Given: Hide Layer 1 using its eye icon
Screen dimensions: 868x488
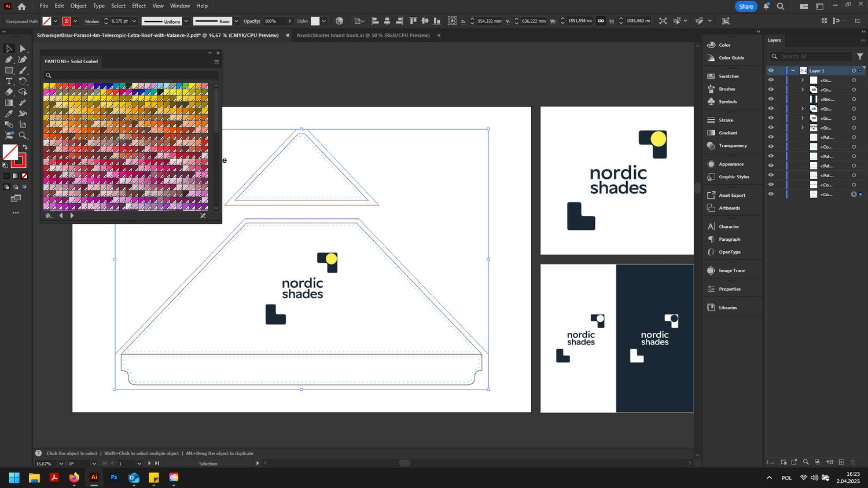Looking at the screenshot, I should [x=771, y=71].
